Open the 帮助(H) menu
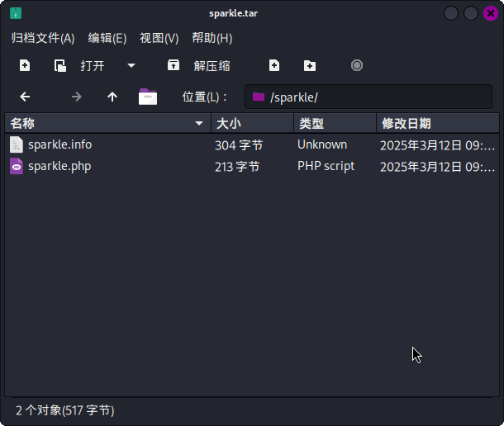Image resolution: width=504 pixels, height=426 pixels. [x=212, y=38]
